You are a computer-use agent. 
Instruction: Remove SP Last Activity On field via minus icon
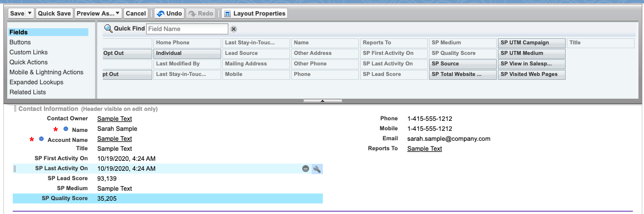[306, 169]
